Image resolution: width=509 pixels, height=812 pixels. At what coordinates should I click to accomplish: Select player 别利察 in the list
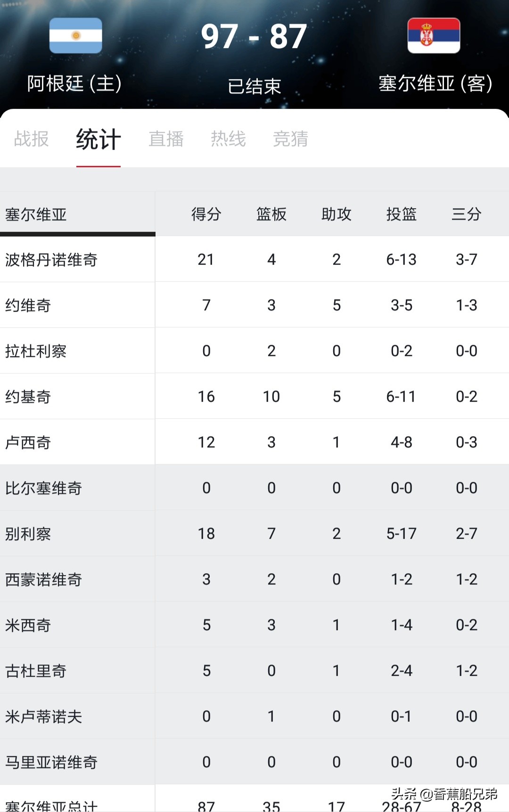pos(254,534)
